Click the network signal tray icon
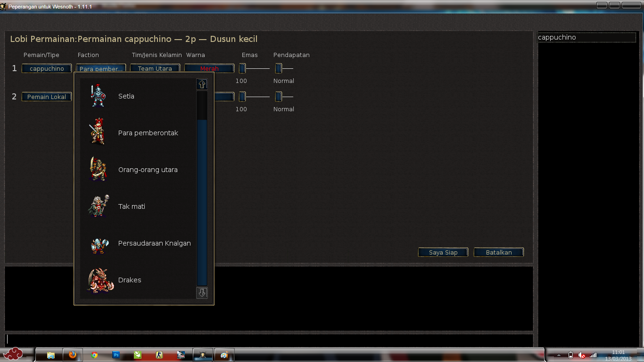This screenshot has width=644, height=362. (593, 355)
